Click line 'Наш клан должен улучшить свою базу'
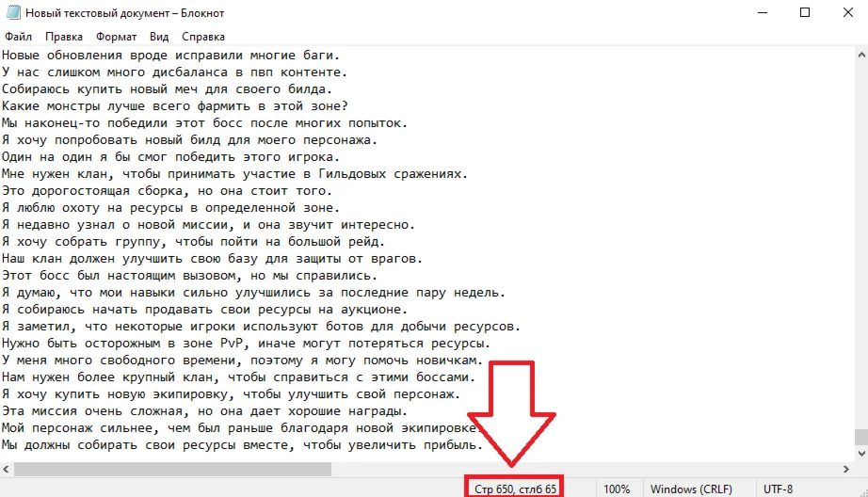 pyautogui.click(x=212, y=259)
